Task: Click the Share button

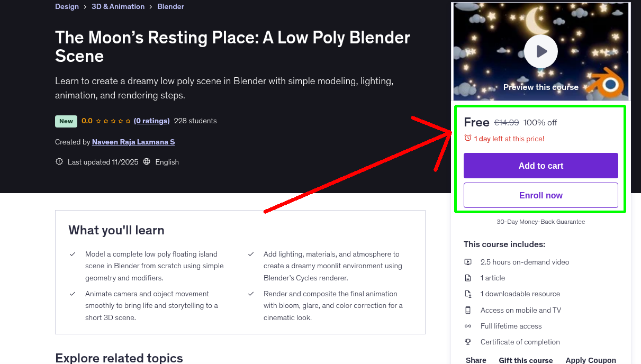Action: (476, 360)
